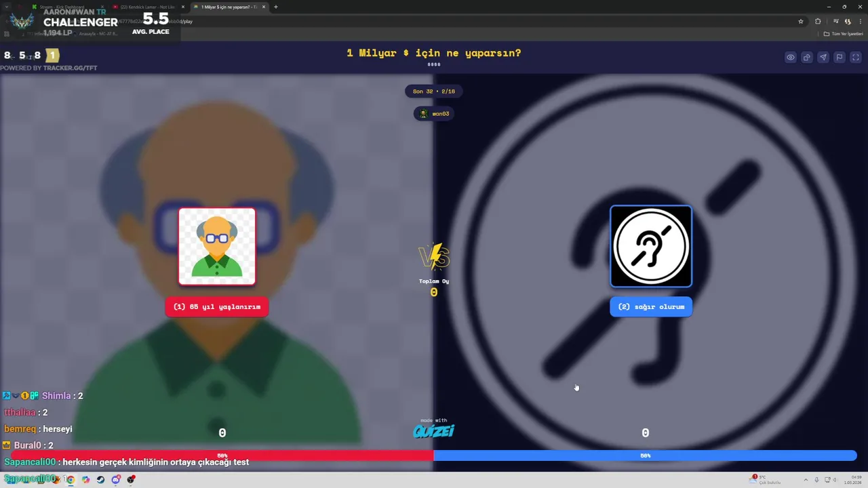
Task: Open Chrome from the taskbar
Action: 70,480
